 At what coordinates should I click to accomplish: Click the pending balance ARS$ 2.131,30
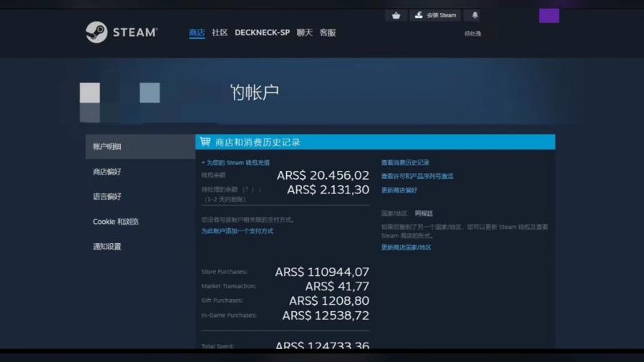(327, 190)
